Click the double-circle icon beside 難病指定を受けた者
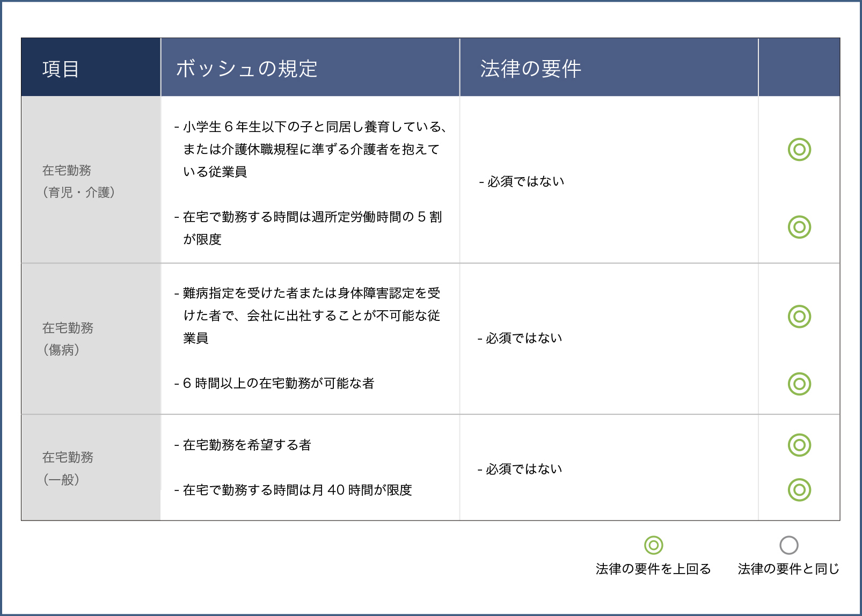862x616 pixels. (x=799, y=317)
